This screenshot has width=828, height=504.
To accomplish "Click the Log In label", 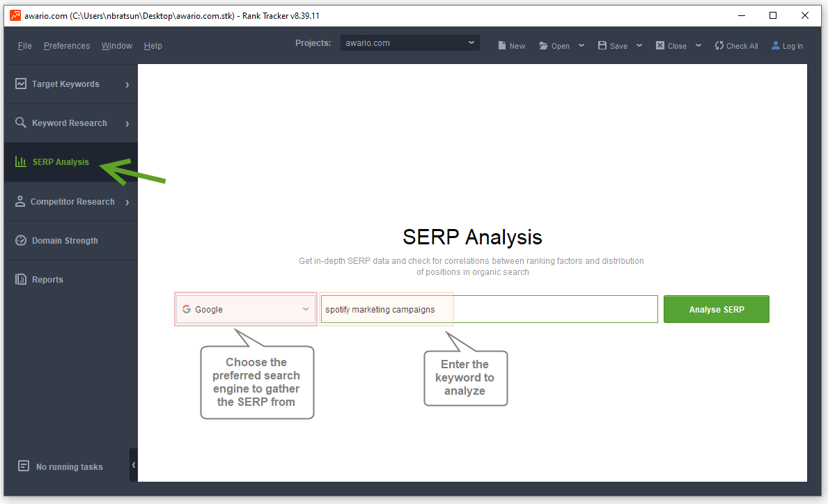I will [792, 46].
